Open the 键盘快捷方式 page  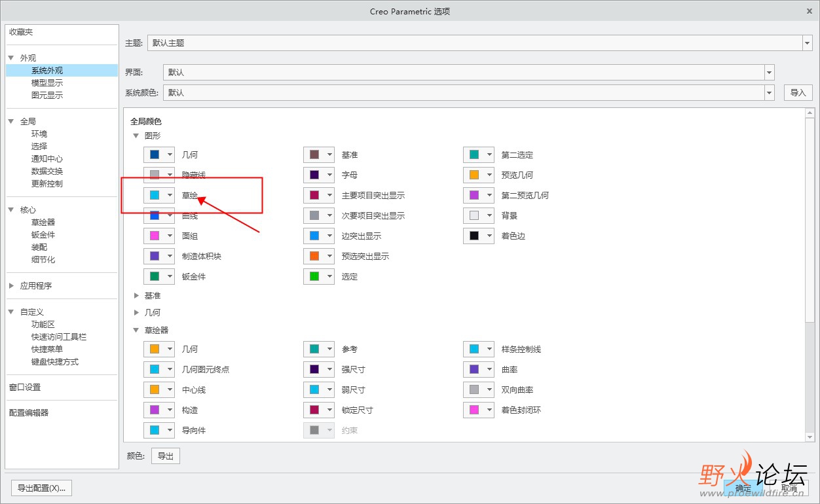click(55, 361)
